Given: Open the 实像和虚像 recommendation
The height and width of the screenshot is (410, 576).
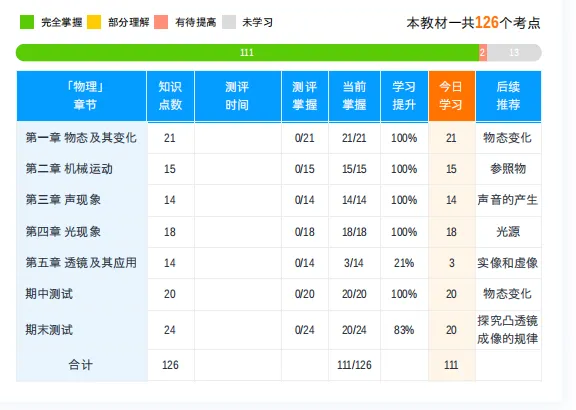Looking at the screenshot, I should coord(508,263).
